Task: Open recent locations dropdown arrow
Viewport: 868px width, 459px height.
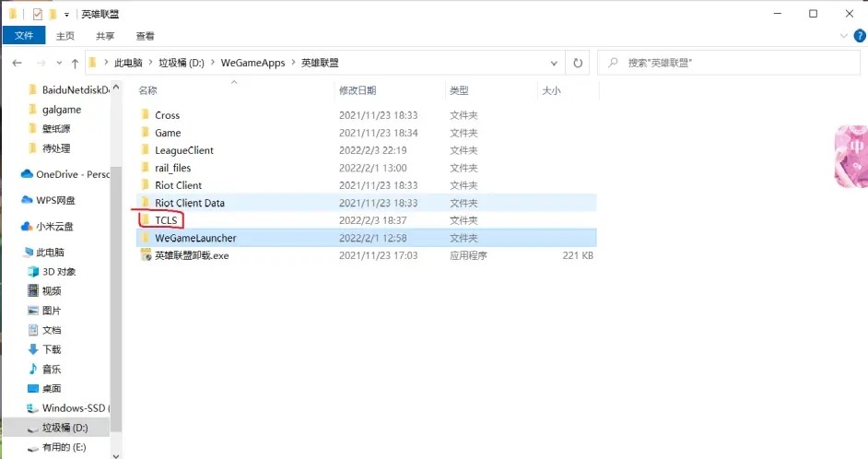Action: (59, 63)
